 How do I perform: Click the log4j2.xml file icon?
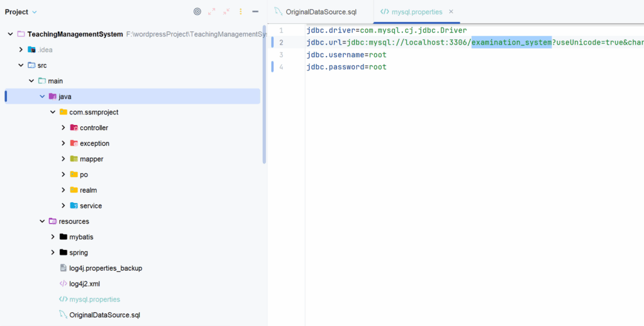(63, 284)
